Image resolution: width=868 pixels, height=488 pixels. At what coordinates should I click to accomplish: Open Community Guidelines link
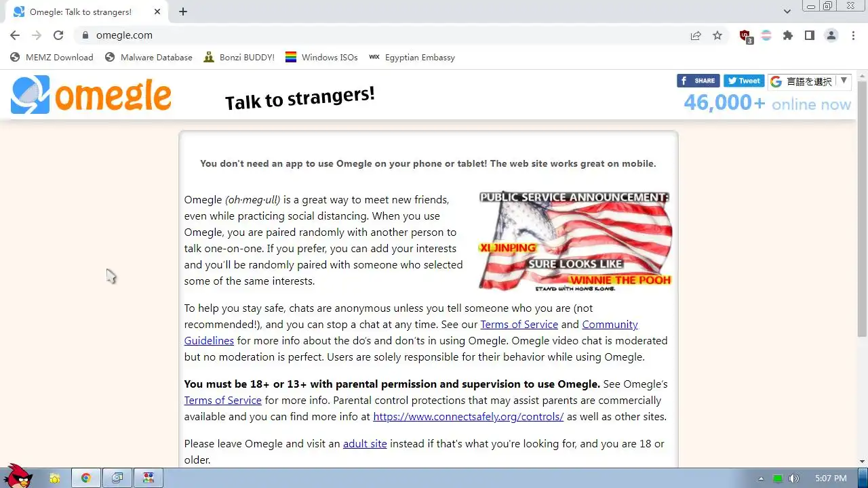[x=411, y=332]
